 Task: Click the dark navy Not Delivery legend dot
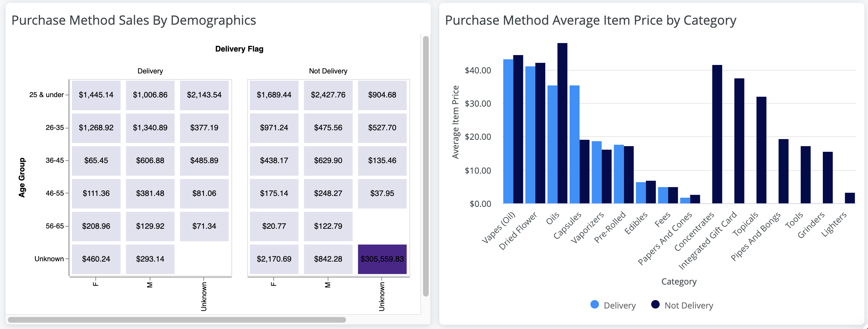[x=655, y=305]
